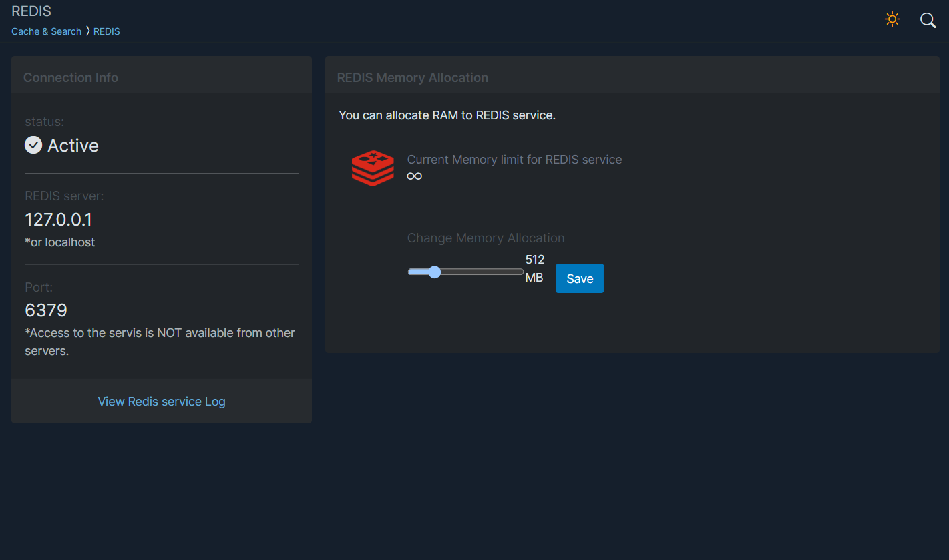Save the memory allocation
949x560 pixels.
pos(580,278)
